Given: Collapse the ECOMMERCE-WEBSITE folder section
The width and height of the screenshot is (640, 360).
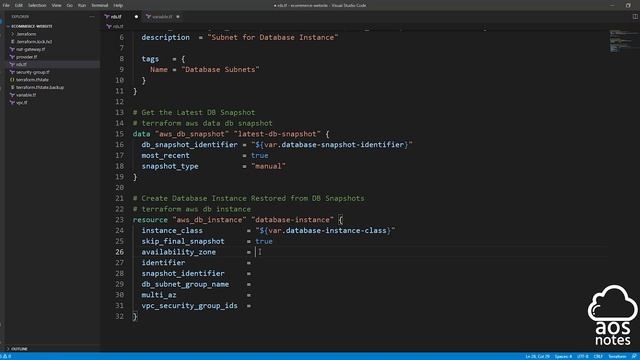Looking at the screenshot, I should click(32, 26).
